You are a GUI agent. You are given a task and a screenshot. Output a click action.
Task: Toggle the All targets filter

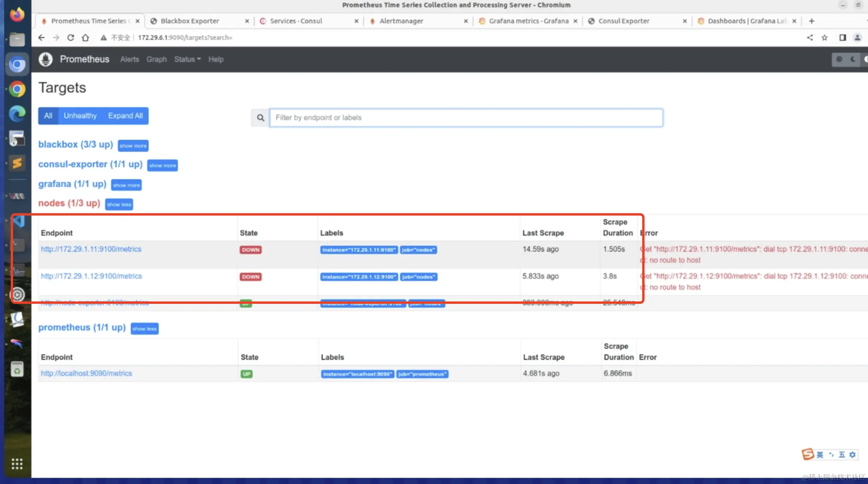click(x=48, y=116)
